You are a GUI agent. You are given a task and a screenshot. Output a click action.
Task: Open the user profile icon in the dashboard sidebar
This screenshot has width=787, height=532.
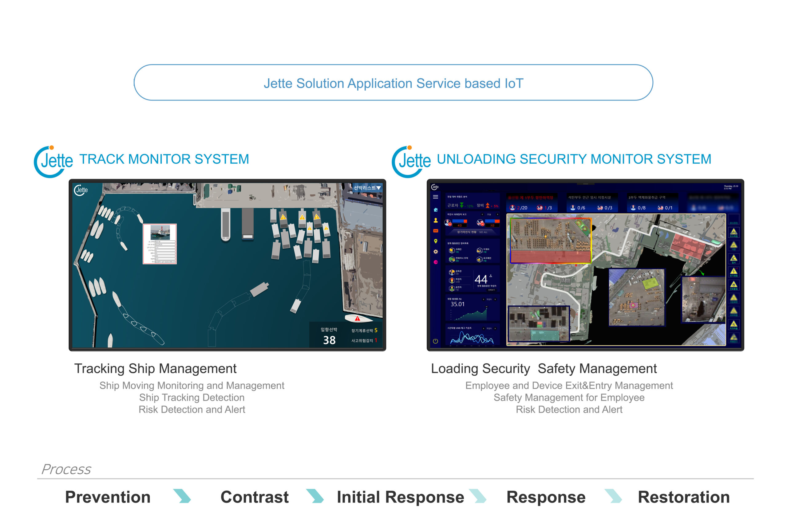pos(436,220)
